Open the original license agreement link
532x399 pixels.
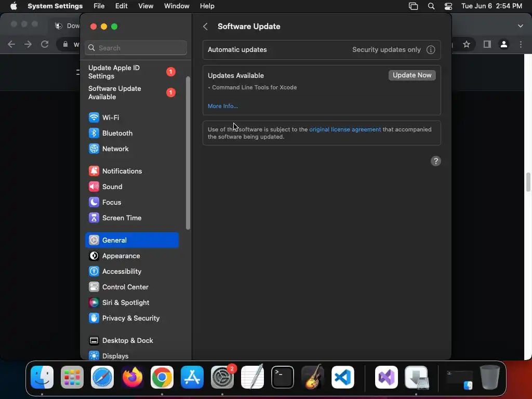[x=345, y=129]
